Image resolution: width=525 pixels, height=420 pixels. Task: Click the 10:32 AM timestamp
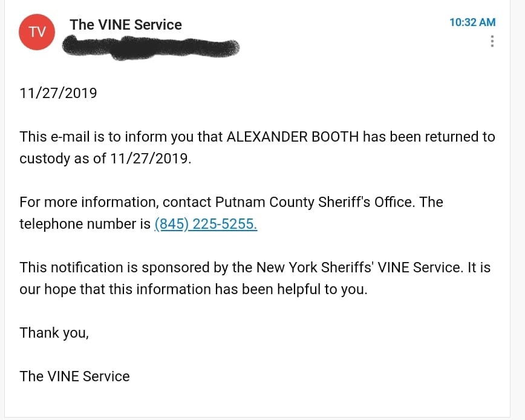(472, 22)
